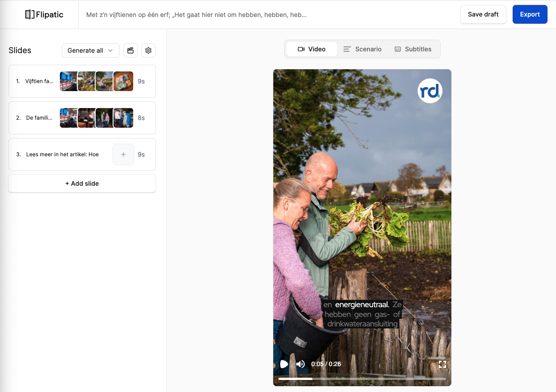The image size is (556, 392).
Task: Click the Slides panel heading
Action: point(20,50)
